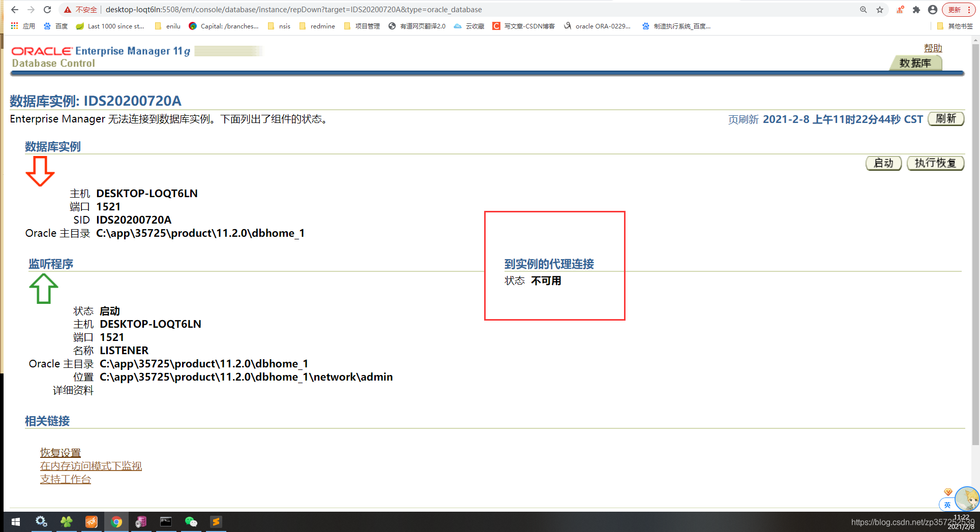Open WeChat in the taskbar
Viewport: 980px width, 532px height.
[x=191, y=522]
